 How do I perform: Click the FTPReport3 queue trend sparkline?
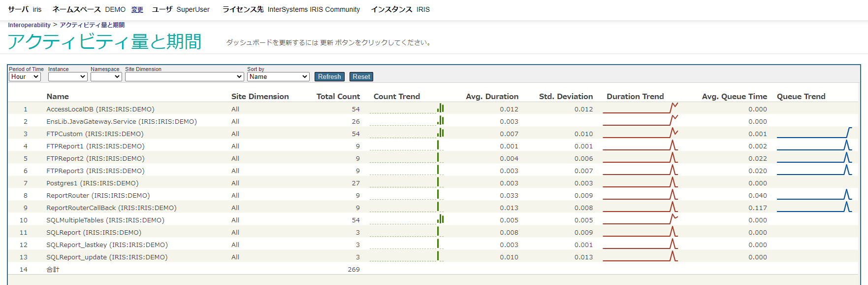tap(814, 170)
